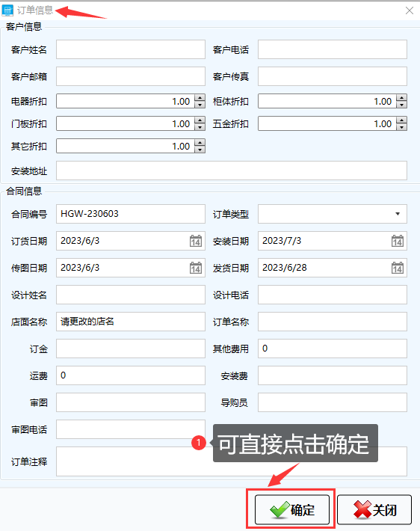420x531 pixels.
Task: Open calendar picker for 安装日期
Action: tap(398, 241)
